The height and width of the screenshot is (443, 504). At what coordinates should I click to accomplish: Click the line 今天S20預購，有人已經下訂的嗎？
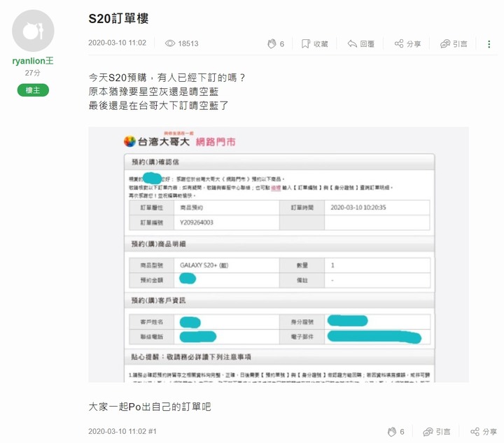(x=167, y=78)
